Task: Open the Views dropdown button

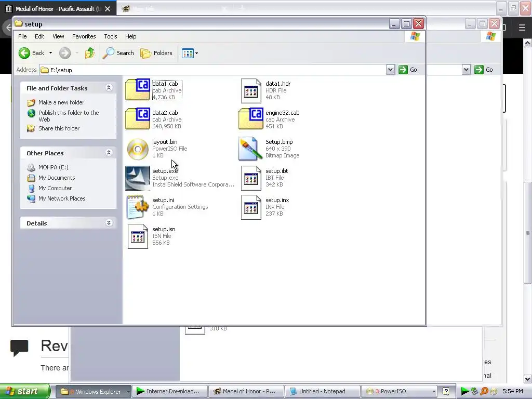Action: 190,54
